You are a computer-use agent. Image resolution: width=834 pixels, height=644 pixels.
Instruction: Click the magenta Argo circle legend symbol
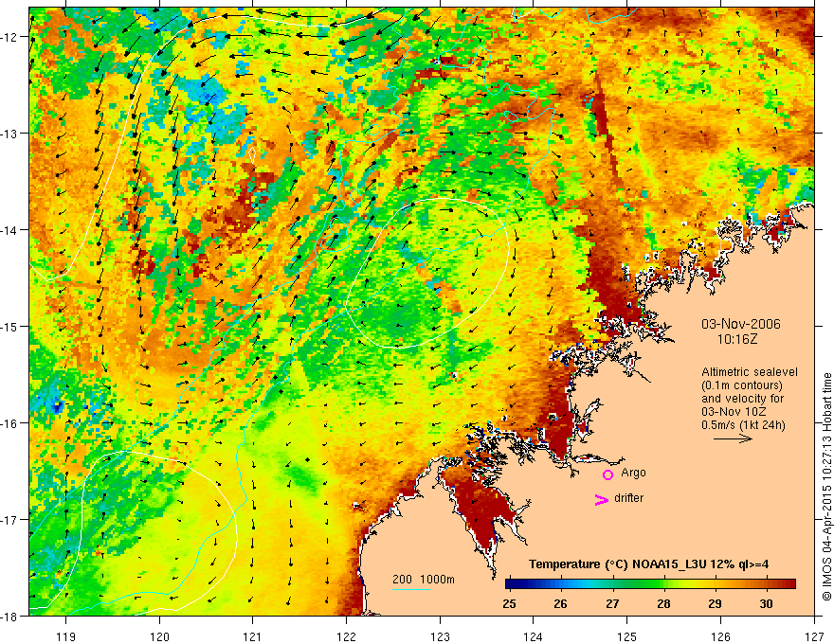[x=607, y=474]
